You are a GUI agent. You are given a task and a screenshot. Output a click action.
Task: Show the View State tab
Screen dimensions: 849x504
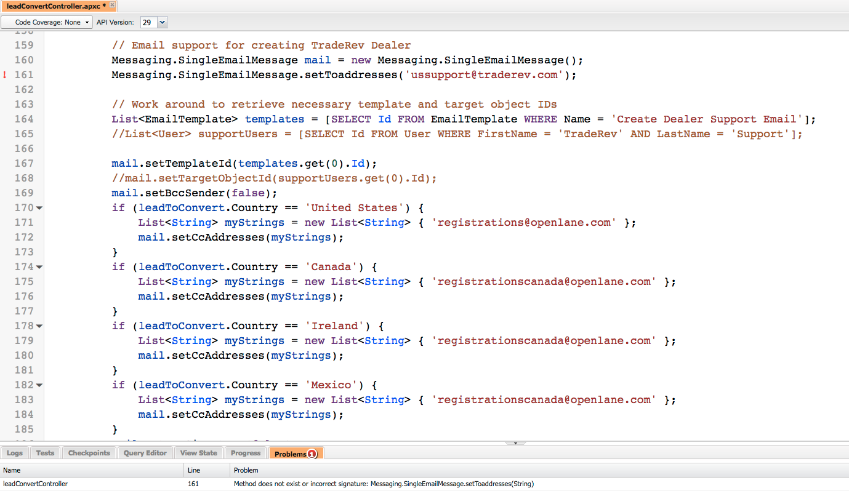click(198, 453)
